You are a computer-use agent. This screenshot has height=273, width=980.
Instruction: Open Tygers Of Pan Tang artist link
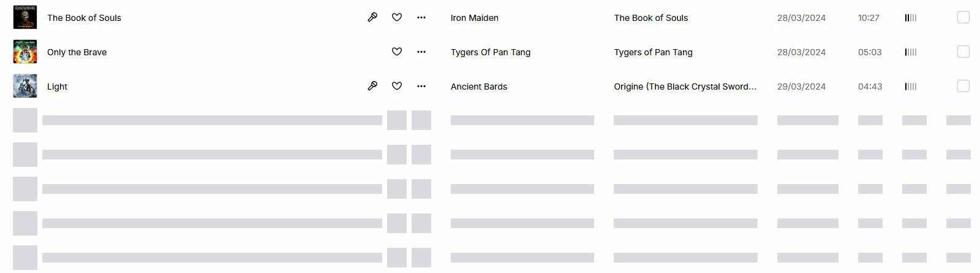click(491, 52)
